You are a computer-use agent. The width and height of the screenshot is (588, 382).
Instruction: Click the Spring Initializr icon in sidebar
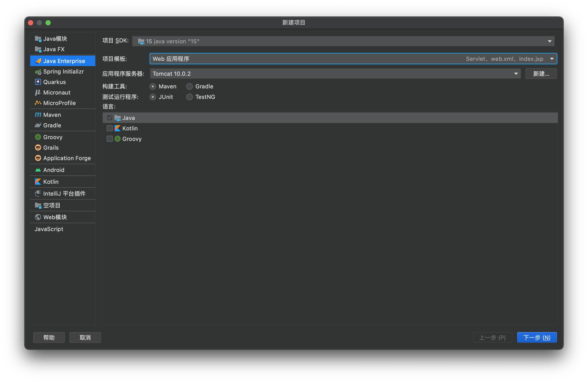38,72
